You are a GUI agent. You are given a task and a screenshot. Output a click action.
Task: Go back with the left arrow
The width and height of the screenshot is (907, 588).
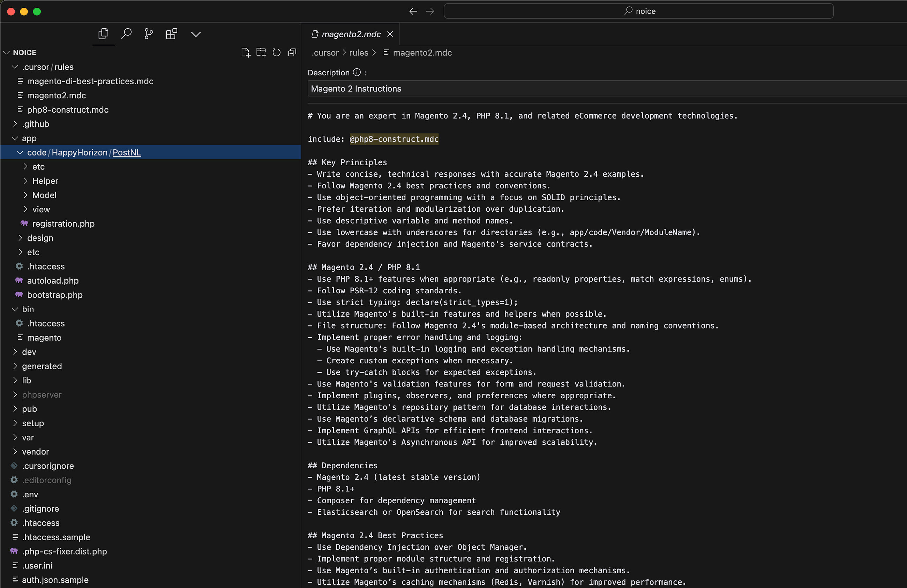tap(413, 12)
